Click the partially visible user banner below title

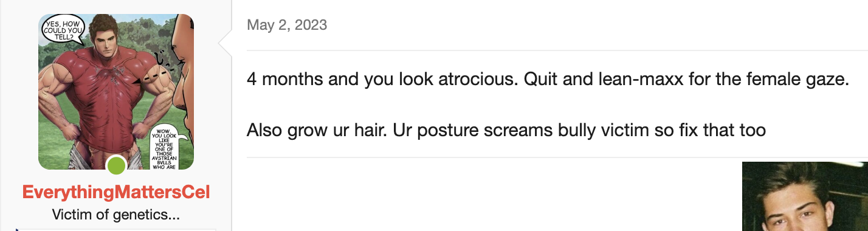(x=116, y=230)
